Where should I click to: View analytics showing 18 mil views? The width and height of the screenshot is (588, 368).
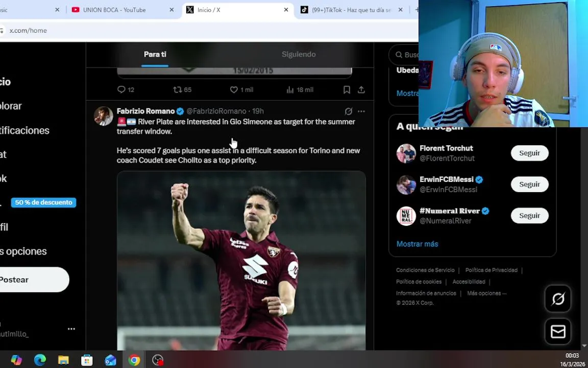point(300,90)
